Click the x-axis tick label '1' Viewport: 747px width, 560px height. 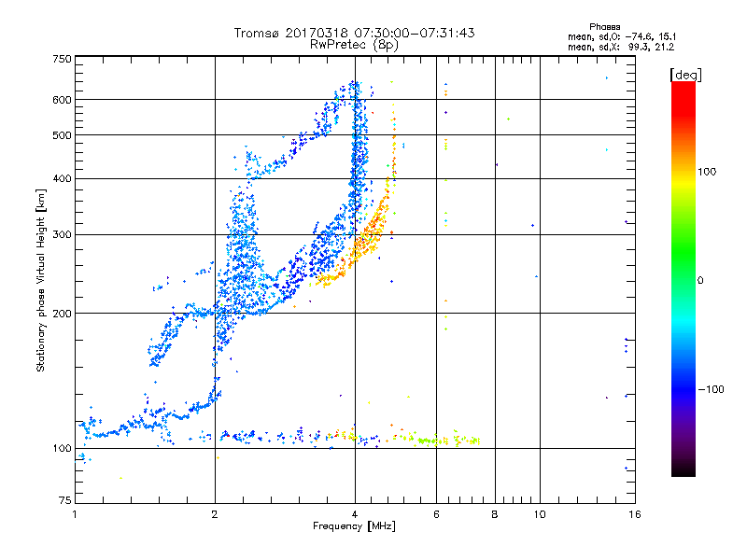75,514
